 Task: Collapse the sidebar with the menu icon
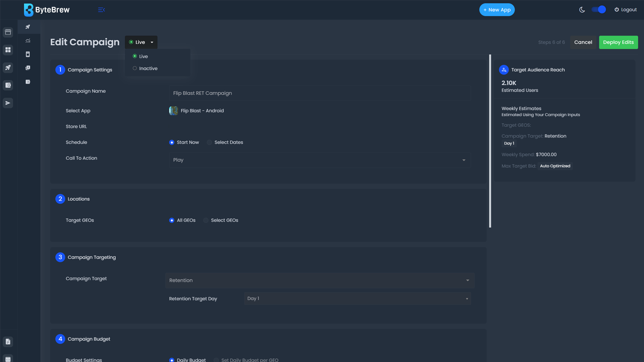click(x=102, y=10)
